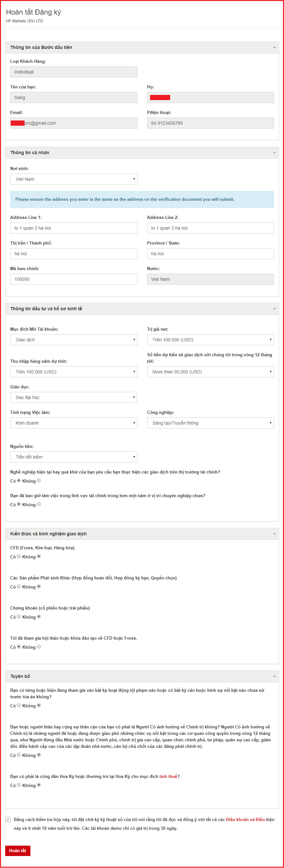Image resolution: width=284 pixels, height=868 pixels.
Task: Open the "Tình trạng Việc làm" dropdown
Action: pos(74,423)
